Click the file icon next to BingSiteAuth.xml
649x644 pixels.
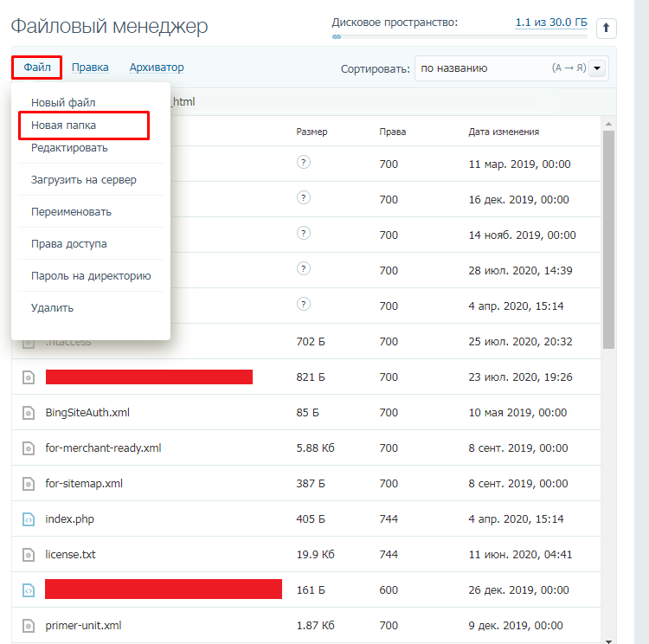pos(29,413)
